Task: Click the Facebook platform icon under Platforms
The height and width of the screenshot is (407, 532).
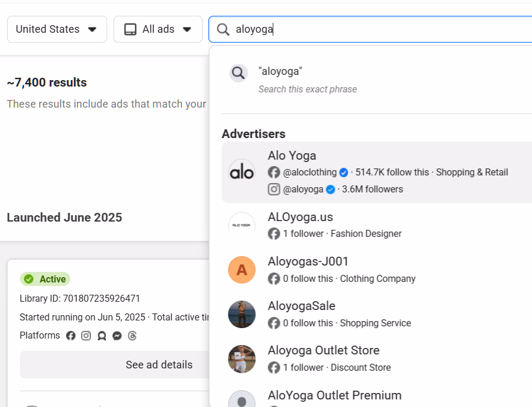Action: tap(70, 336)
